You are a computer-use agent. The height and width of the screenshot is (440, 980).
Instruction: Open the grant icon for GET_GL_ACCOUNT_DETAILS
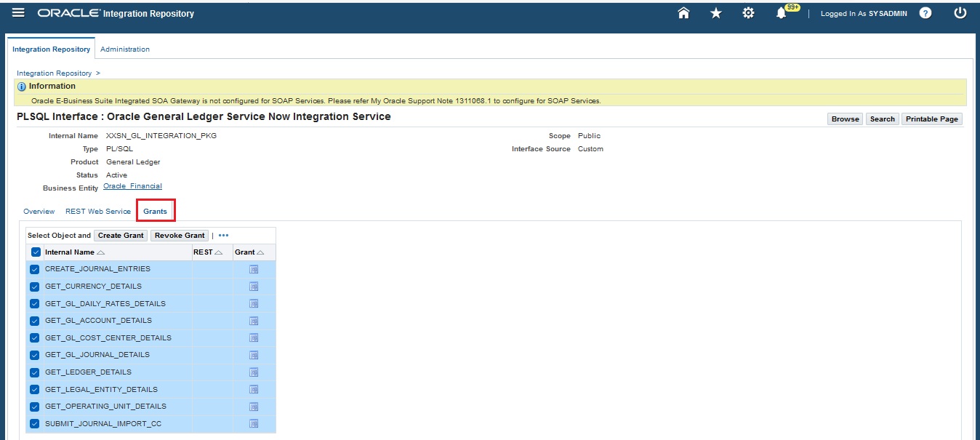tap(254, 321)
